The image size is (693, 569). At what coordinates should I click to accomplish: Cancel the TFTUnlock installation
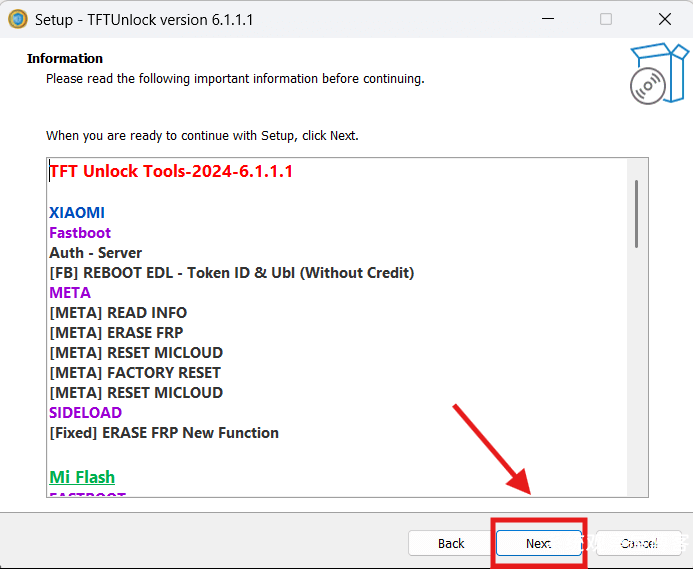tap(638, 543)
